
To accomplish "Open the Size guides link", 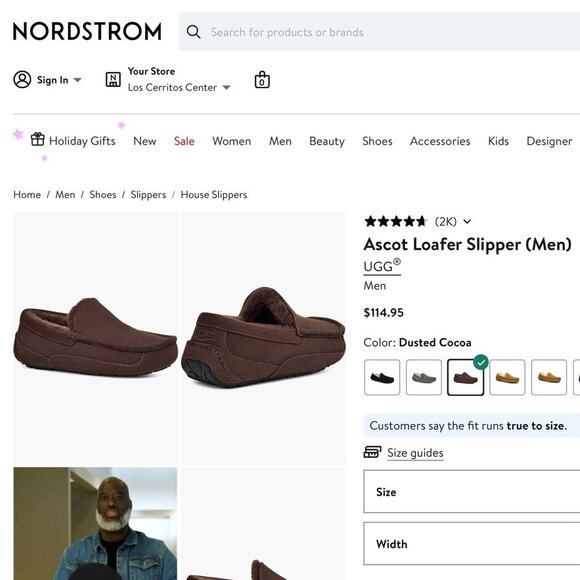I will point(415,453).
